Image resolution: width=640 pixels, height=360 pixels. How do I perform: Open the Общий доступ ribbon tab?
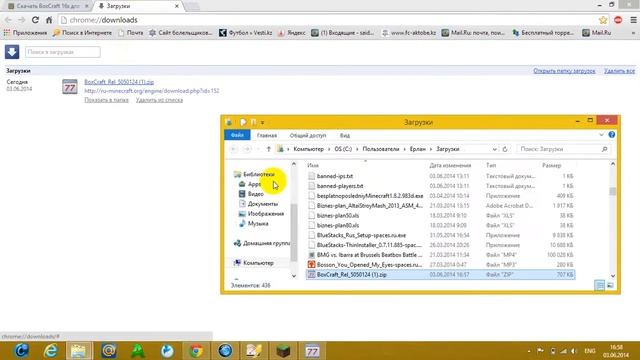pyautogui.click(x=308, y=135)
